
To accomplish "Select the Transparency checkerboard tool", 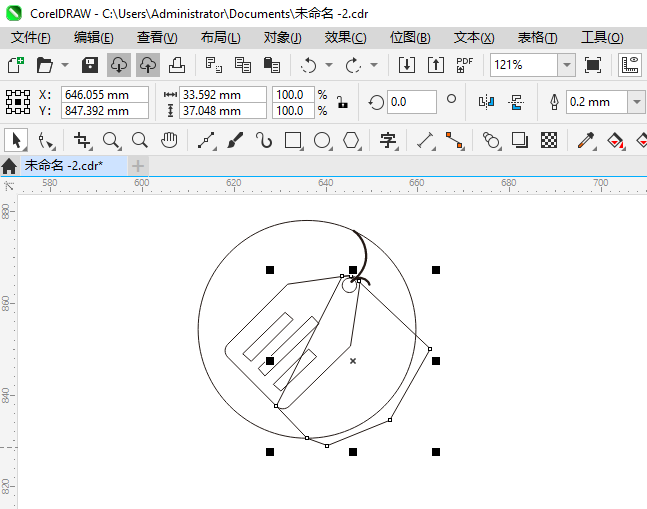I will pos(549,140).
